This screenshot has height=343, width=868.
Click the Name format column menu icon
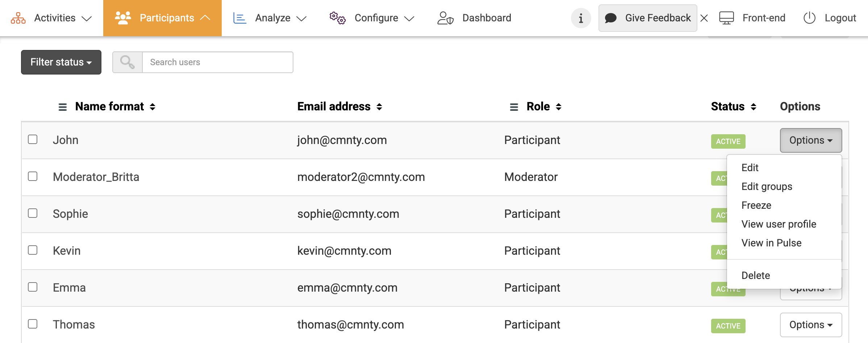click(63, 107)
